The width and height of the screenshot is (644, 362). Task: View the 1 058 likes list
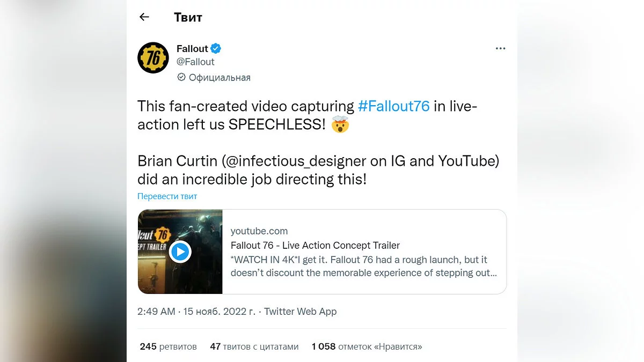367,346
